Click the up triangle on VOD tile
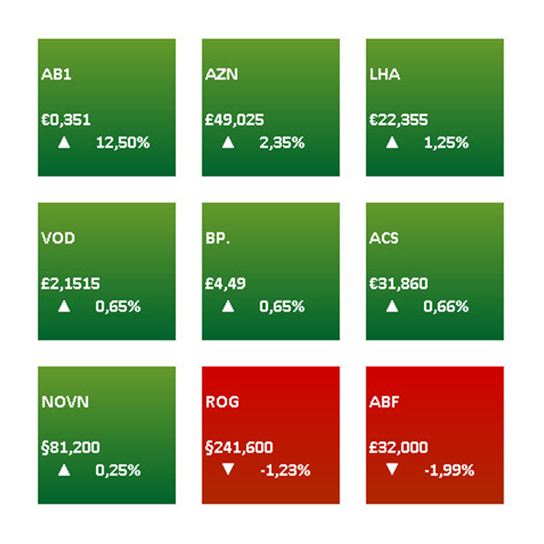This screenshot has height=544, width=544. point(64,306)
